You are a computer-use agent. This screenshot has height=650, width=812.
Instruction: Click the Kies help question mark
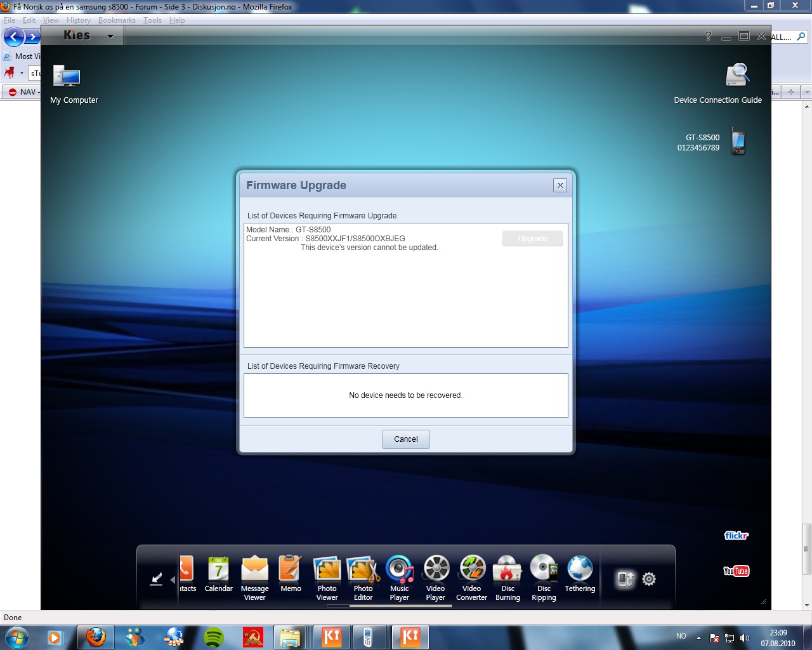[709, 36]
